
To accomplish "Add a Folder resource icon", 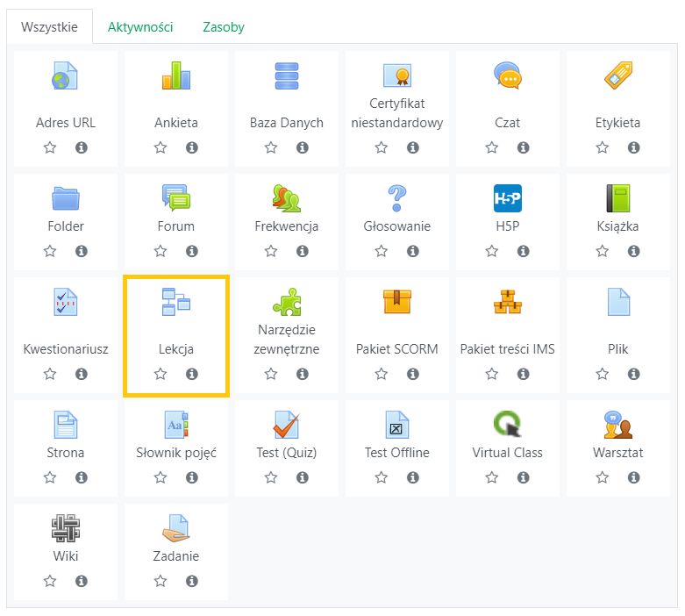I will (66, 198).
